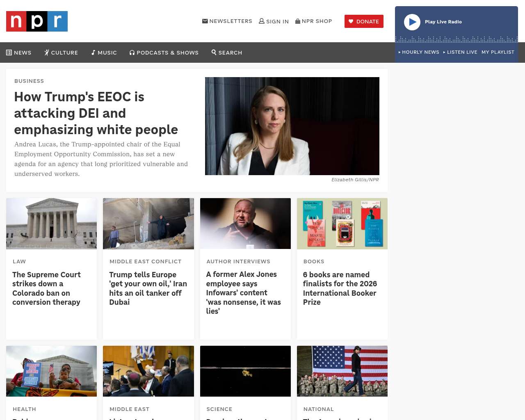Image resolution: width=525 pixels, height=420 pixels.
Task: Click the Sign In user icon
Action: click(262, 21)
